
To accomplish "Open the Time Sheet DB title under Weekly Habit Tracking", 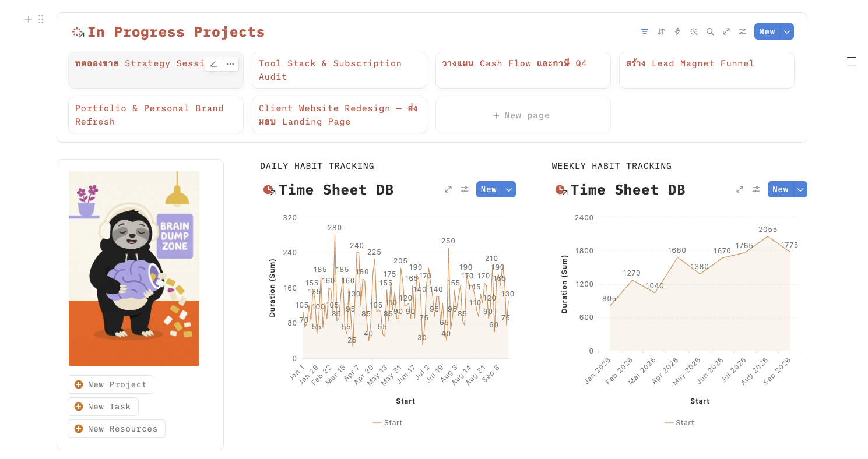I will tap(628, 190).
